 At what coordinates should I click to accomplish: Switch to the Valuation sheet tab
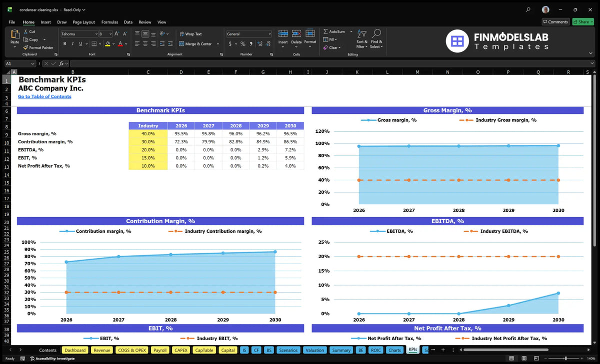click(314, 350)
